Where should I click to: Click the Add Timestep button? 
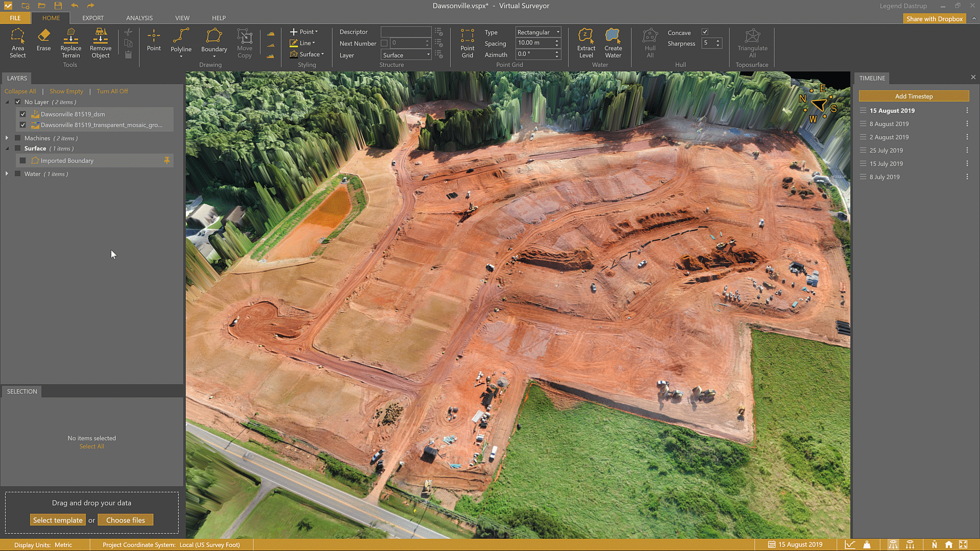[x=913, y=96]
